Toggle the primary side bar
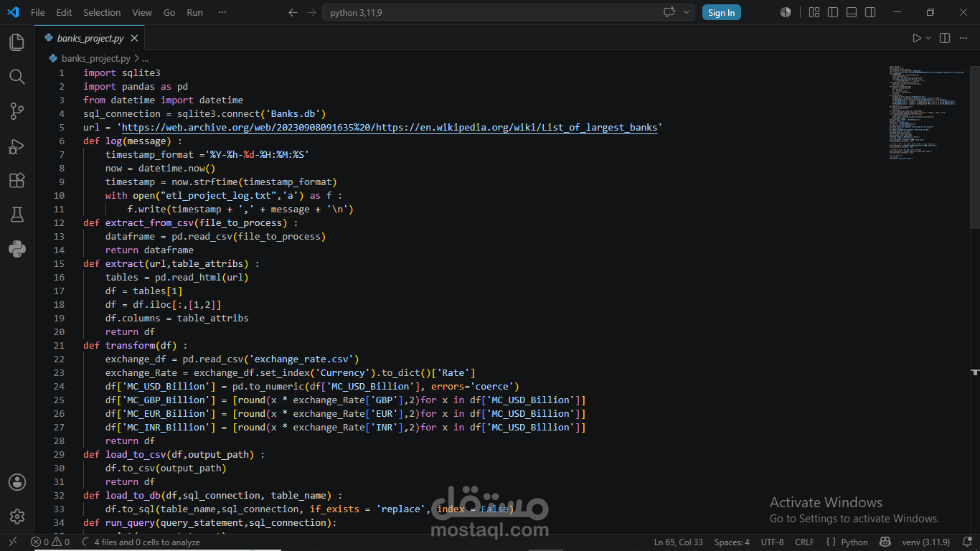This screenshot has height=551, width=980. point(833,12)
